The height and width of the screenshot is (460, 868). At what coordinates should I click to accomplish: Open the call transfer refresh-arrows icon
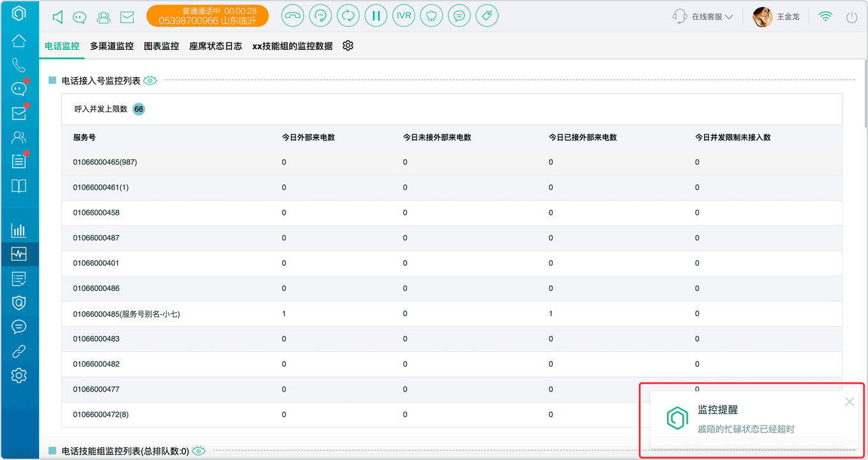click(348, 16)
